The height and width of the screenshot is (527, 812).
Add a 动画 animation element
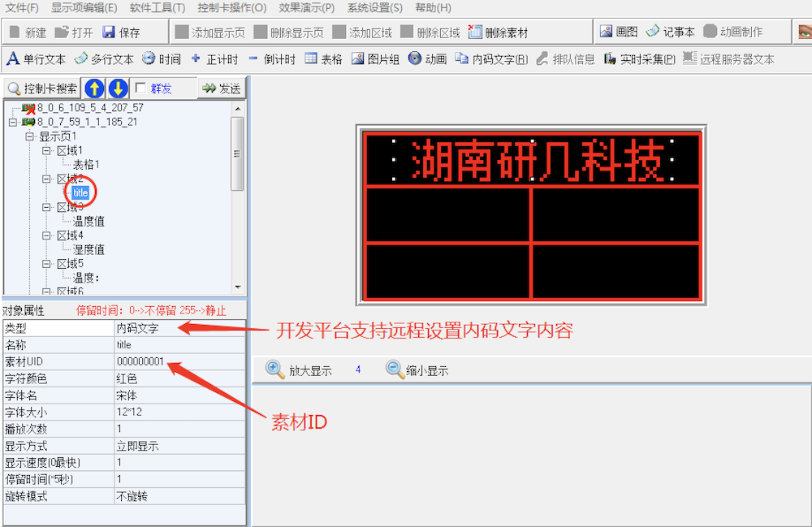tap(427, 59)
